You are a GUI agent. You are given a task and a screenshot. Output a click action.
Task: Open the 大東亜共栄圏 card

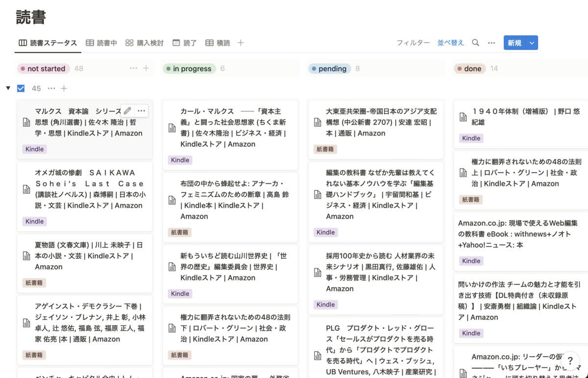coord(376,129)
